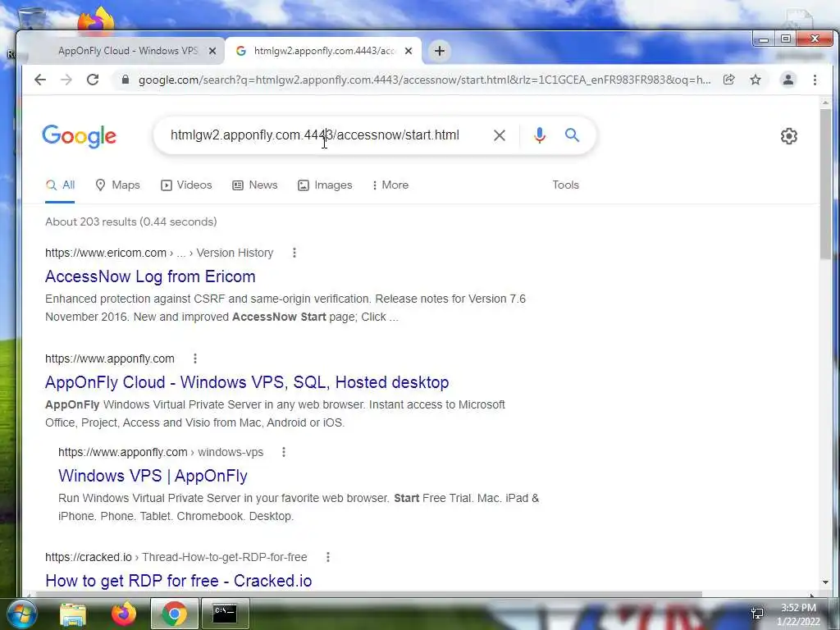Screen dimensions: 840x630
Task: Open options dots for Ericom result
Action: [x=294, y=253]
